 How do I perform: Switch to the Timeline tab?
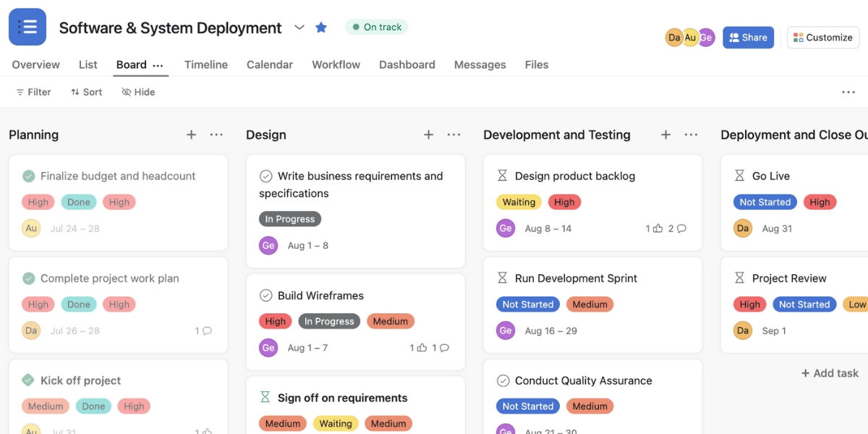(x=205, y=64)
